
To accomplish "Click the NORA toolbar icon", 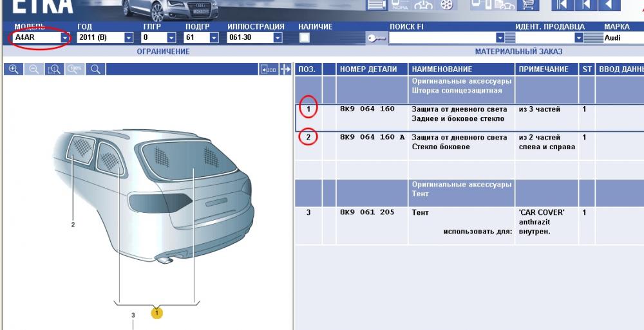I will click(401, 5).
